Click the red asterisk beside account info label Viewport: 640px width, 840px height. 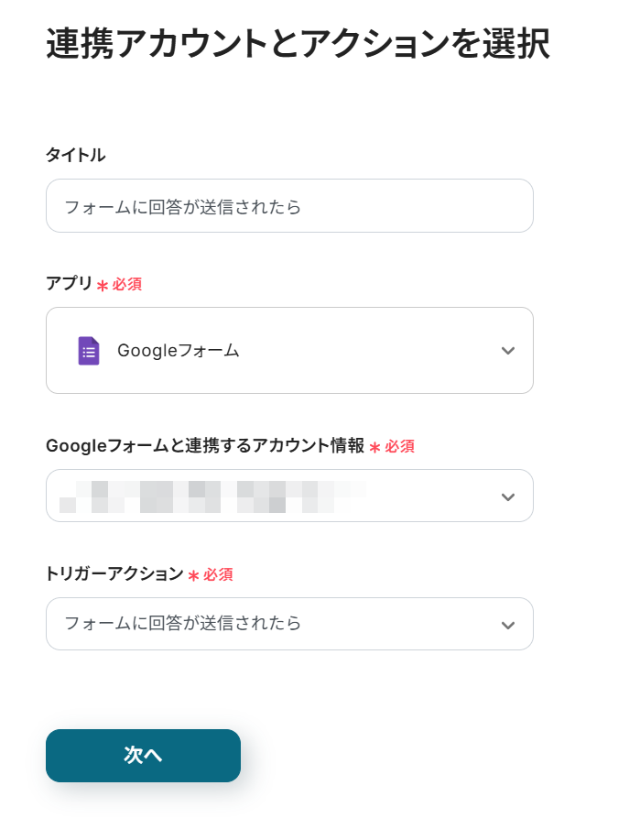click(374, 448)
